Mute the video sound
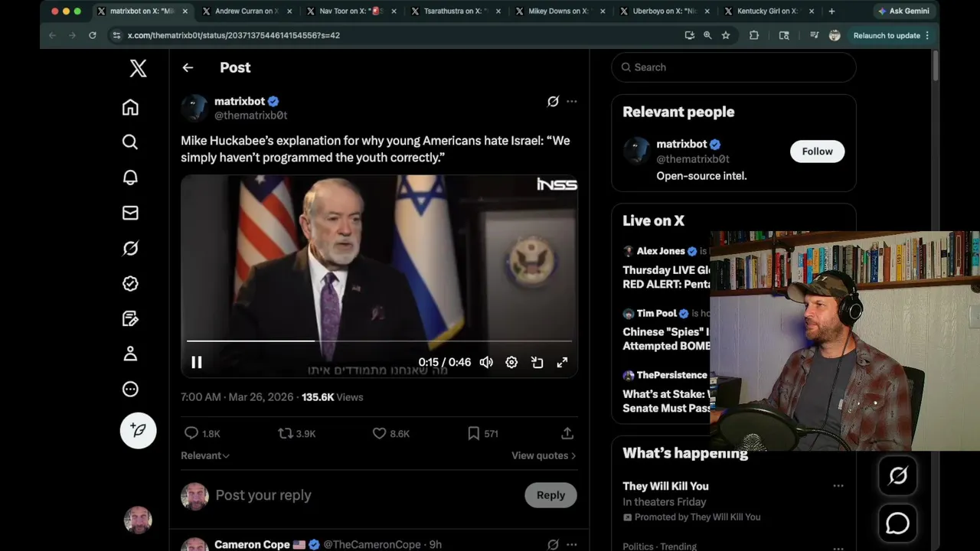The image size is (980, 551). point(486,363)
